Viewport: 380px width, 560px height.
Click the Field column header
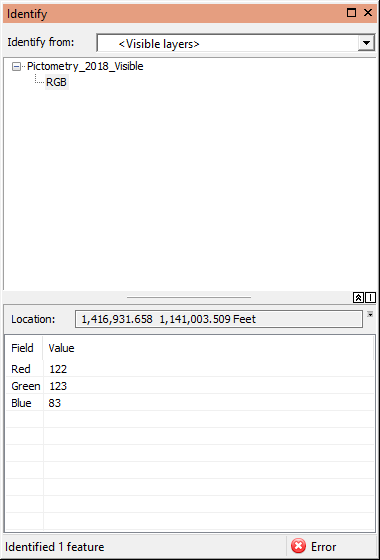tap(22, 348)
